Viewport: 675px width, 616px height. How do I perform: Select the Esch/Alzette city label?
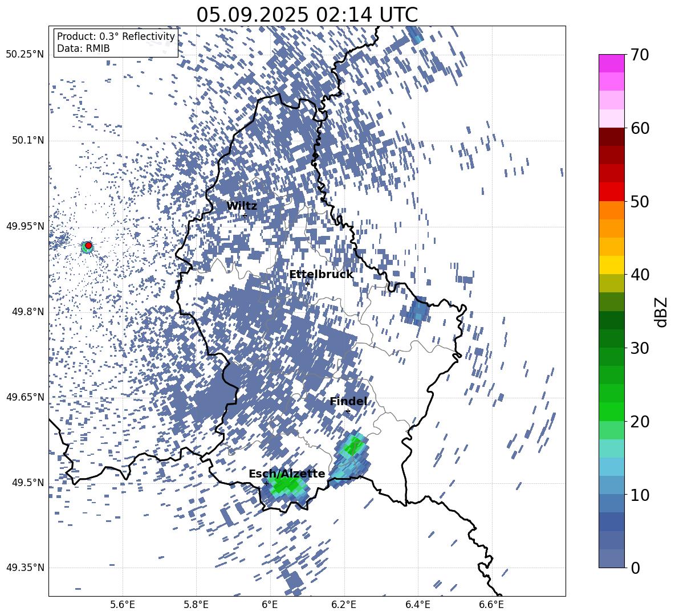[287, 474]
